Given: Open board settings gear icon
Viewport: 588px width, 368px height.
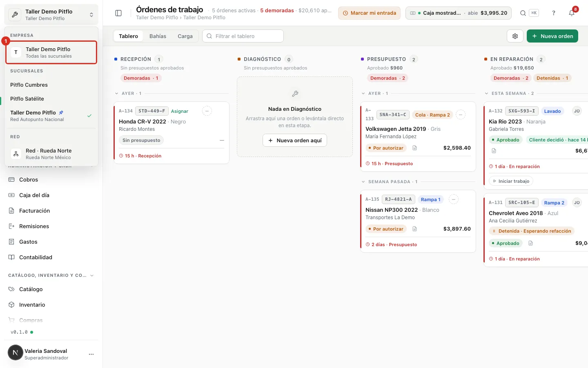Looking at the screenshot, I should 515,36.
